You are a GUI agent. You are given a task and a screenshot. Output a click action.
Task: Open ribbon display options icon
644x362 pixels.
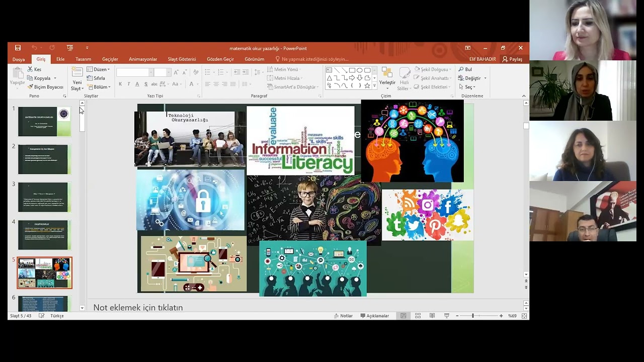(x=467, y=48)
